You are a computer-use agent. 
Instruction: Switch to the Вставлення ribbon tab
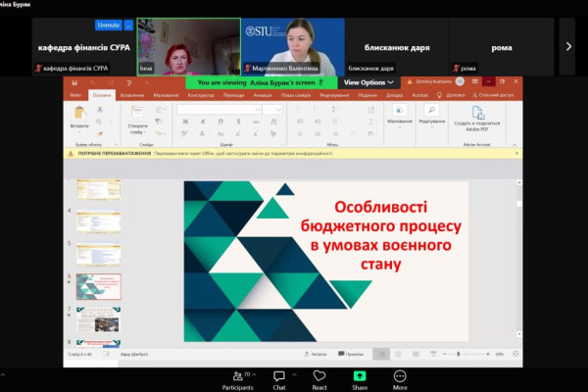click(132, 95)
